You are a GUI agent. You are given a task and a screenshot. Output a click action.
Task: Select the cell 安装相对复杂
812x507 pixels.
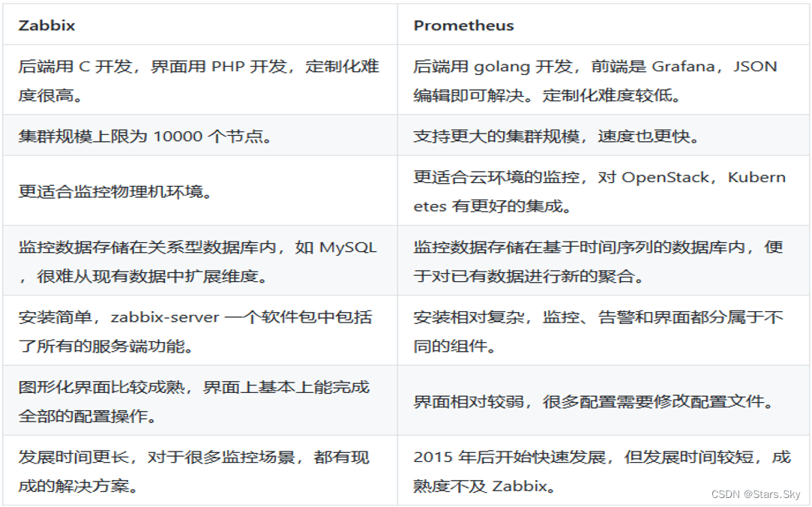tap(604, 331)
